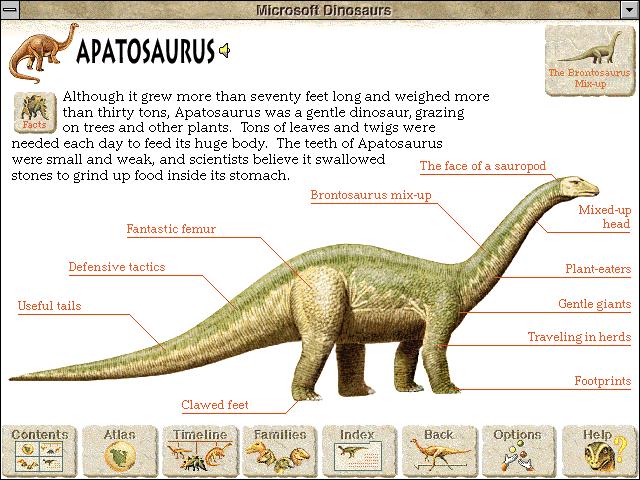Play the Apatosaurus pronunciation sound
Image resolution: width=640 pixels, height=480 pixels.
pos(224,51)
